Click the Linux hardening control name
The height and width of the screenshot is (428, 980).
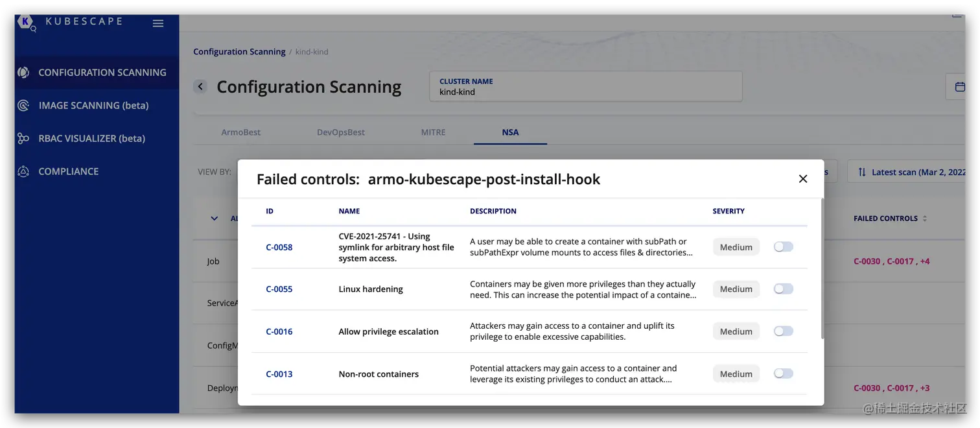pyautogui.click(x=371, y=289)
